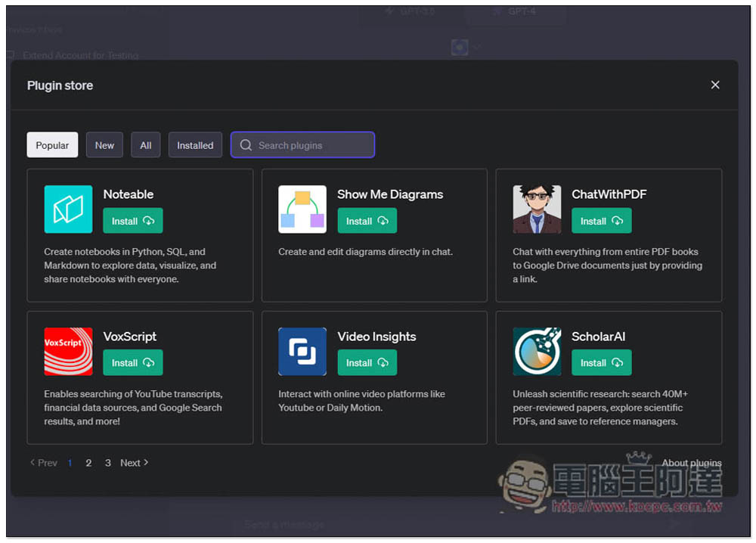Image resolution: width=756 pixels, height=543 pixels.
Task: Click the ScholarAI title
Action: pos(598,337)
